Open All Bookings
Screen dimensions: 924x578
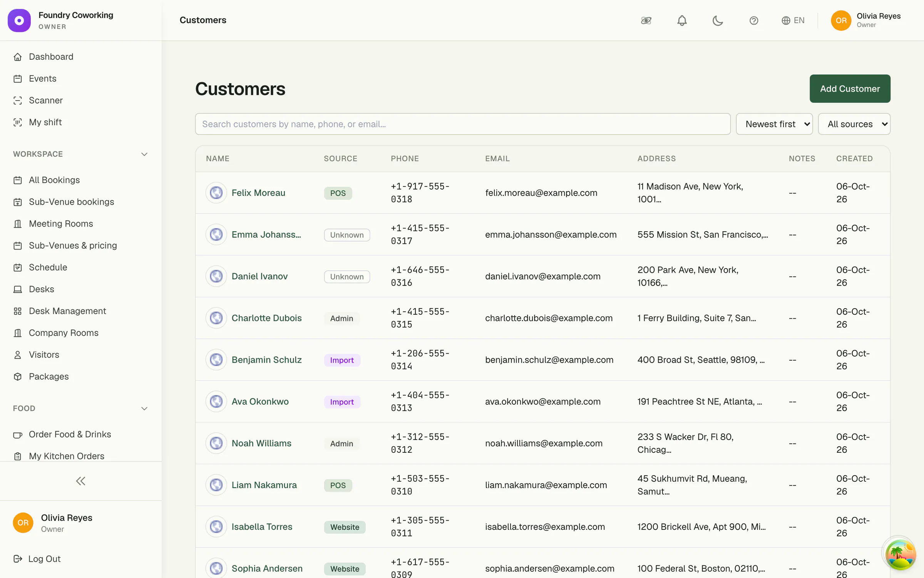(x=54, y=180)
